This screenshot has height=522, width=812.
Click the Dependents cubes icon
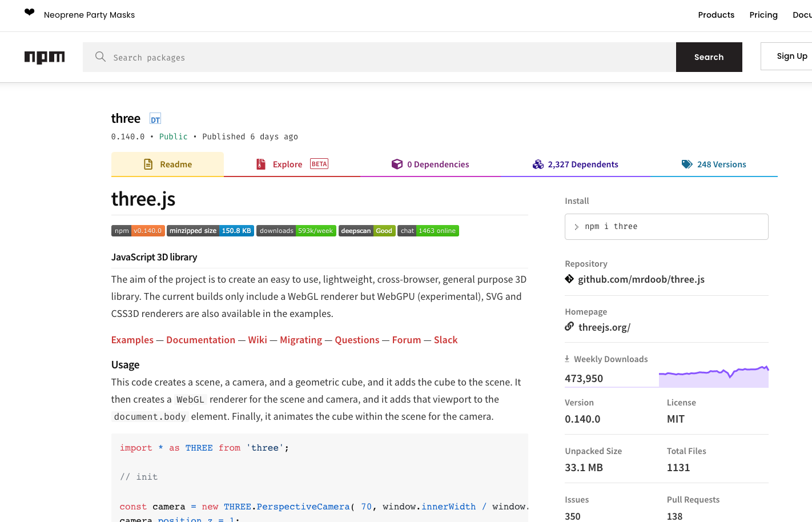(538, 164)
